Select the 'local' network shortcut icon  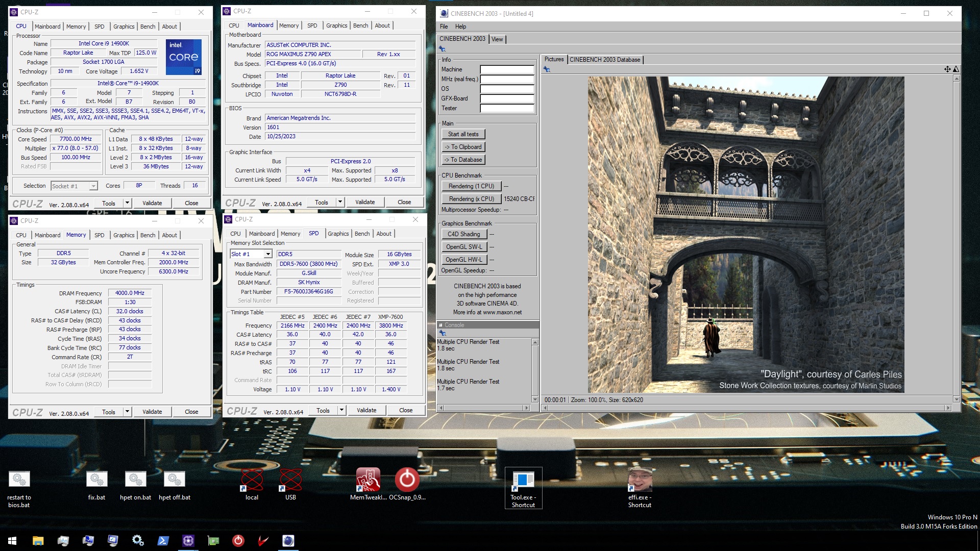(x=252, y=485)
